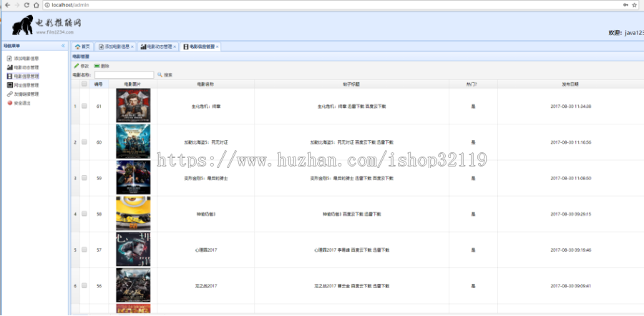Open 网址信息管理 in the sidebar menu
Viewport: 644px width, 316px height.
(x=26, y=85)
